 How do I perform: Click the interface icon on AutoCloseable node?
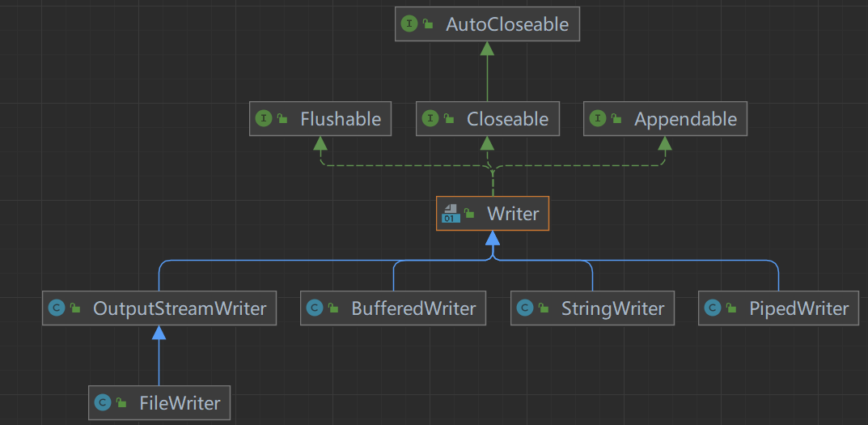[x=409, y=24]
